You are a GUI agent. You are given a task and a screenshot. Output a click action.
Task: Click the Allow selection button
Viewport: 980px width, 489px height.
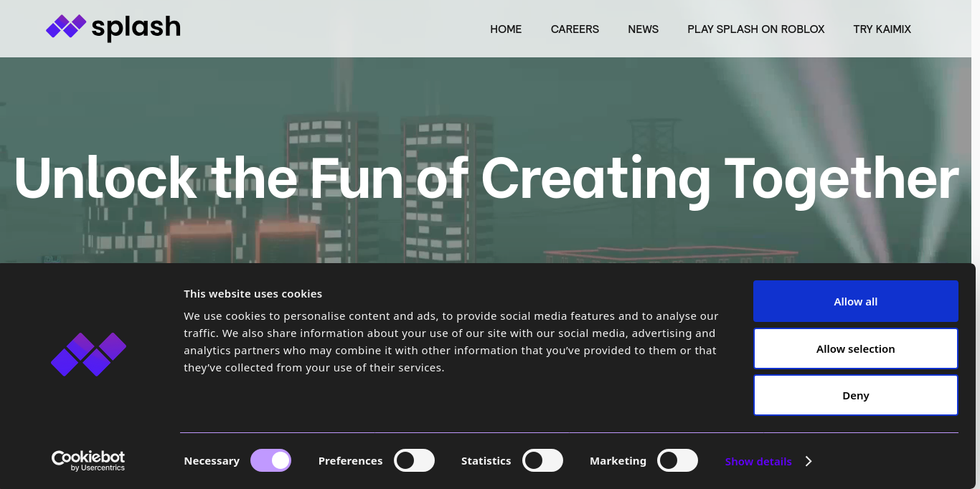coord(855,348)
